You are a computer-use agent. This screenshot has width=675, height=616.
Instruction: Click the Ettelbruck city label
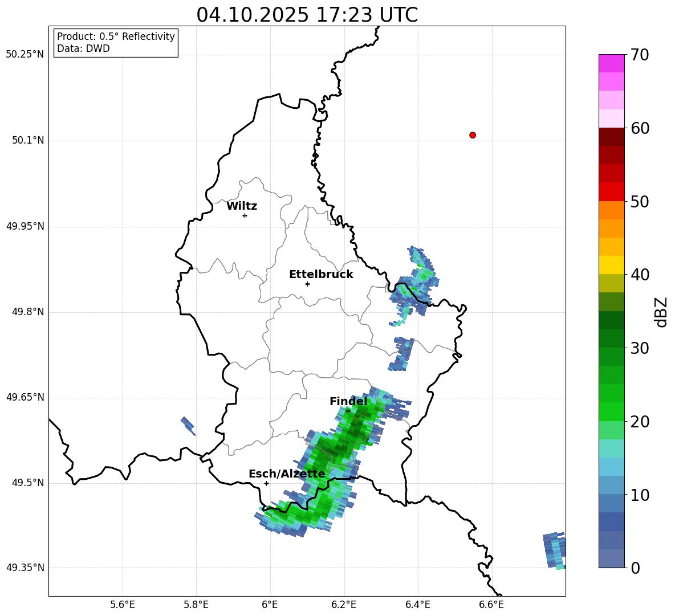[x=321, y=275]
